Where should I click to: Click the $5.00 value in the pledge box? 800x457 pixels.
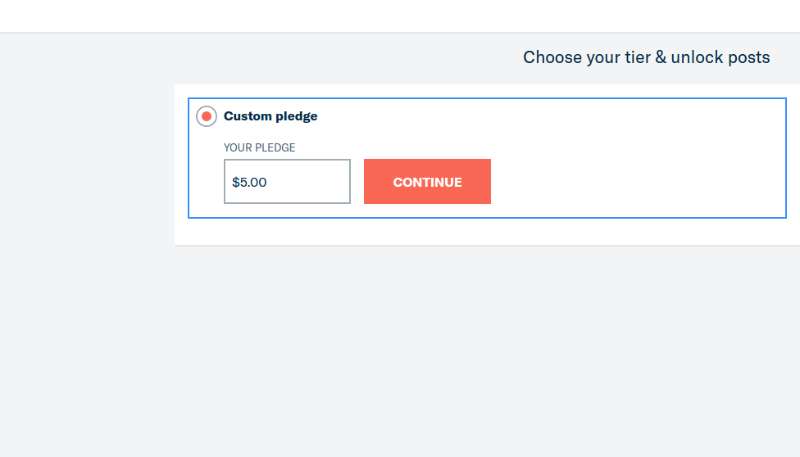click(249, 183)
